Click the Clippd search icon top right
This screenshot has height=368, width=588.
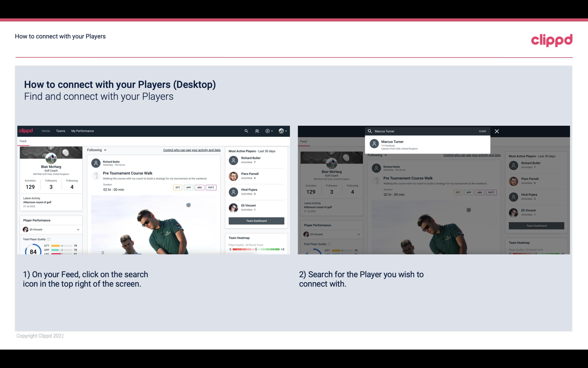point(246,131)
